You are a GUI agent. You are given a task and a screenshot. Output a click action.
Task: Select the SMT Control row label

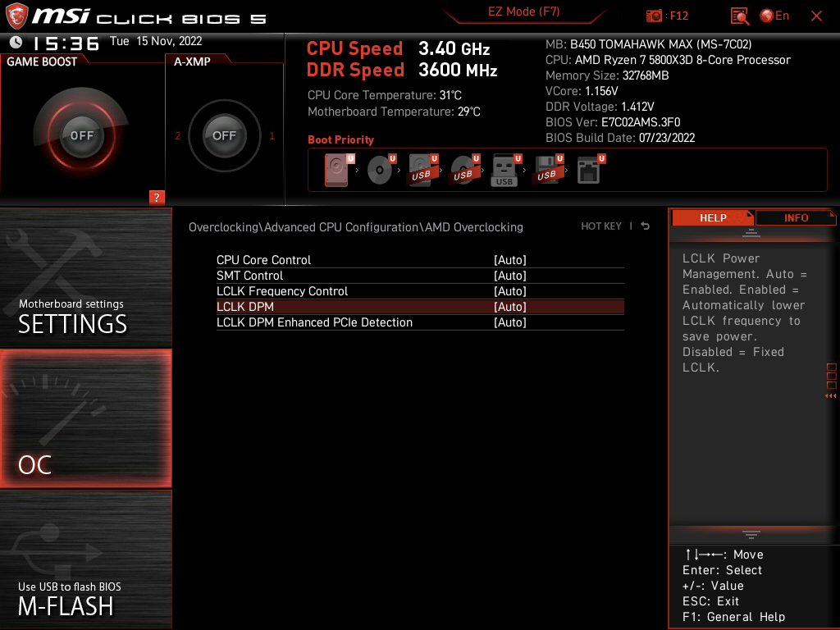click(249, 276)
